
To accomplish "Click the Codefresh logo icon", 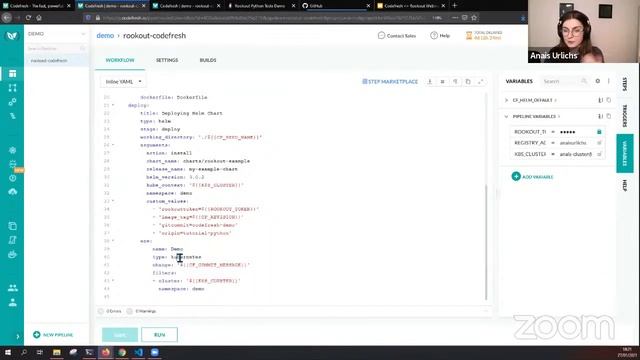I will tap(12, 36).
